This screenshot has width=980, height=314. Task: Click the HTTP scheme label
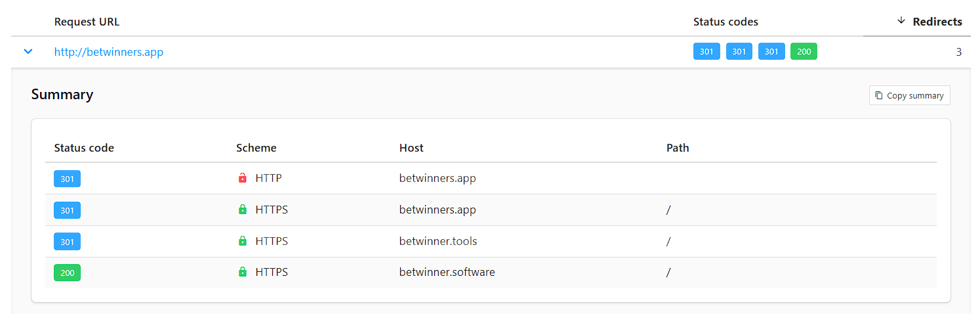click(268, 178)
